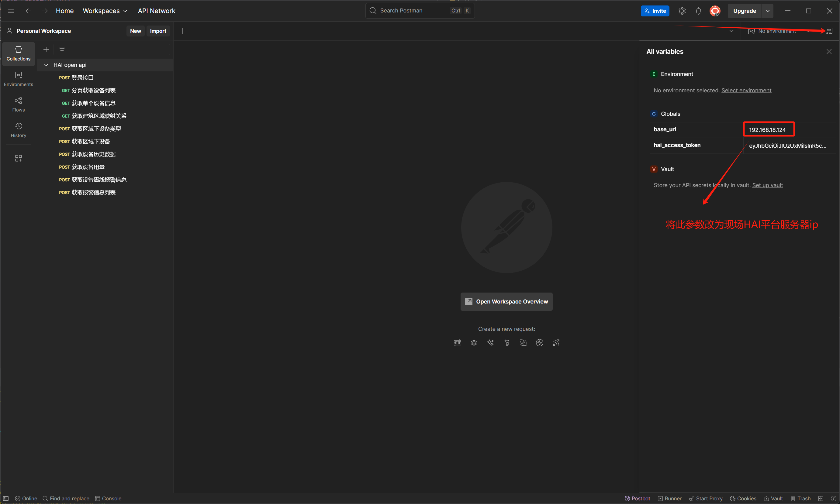Open POST 获取设备离线报警信息 request
The height and width of the screenshot is (504, 840).
pos(105,180)
